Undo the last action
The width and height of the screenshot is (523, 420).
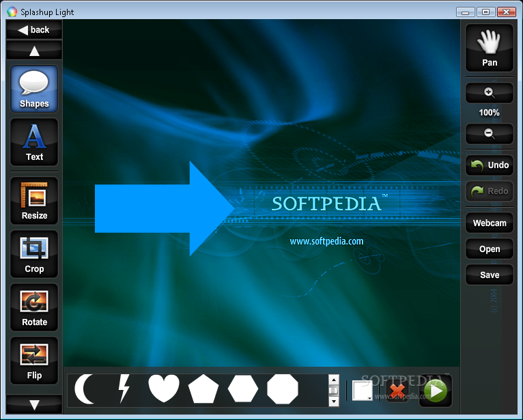[x=490, y=165]
